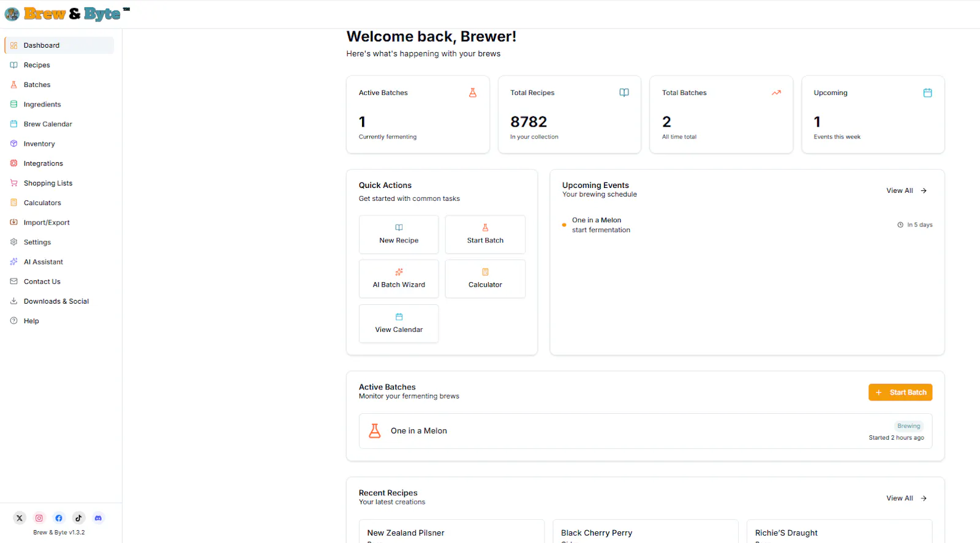Image resolution: width=980 pixels, height=543 pixels.
Task: Click the book icon on Total Recipes card
Action: click(624, 92)
